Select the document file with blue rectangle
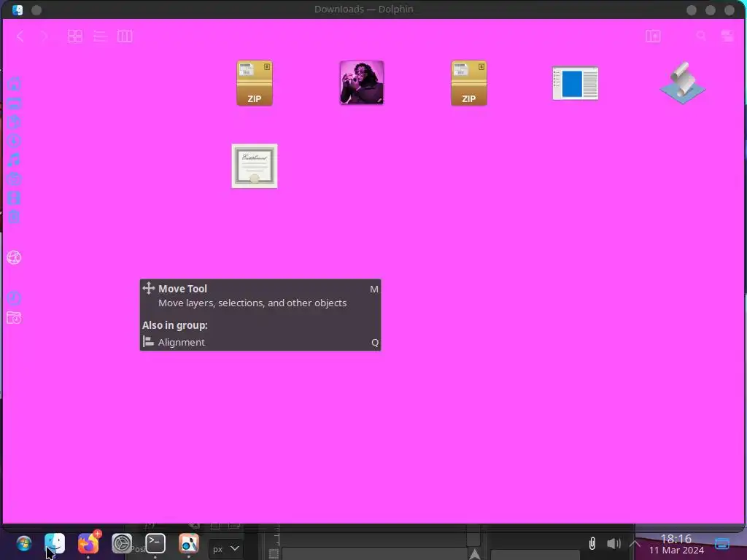Image resolution: width=747 pixels, height=560 pixels. click(576, 83)
